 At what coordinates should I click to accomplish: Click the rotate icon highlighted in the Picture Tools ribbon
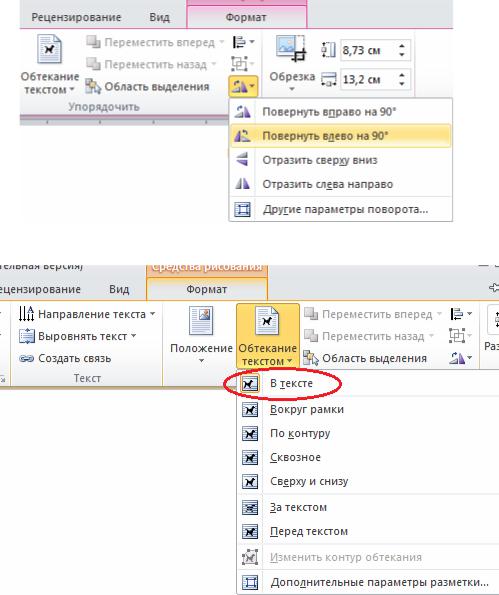(243, 87)
